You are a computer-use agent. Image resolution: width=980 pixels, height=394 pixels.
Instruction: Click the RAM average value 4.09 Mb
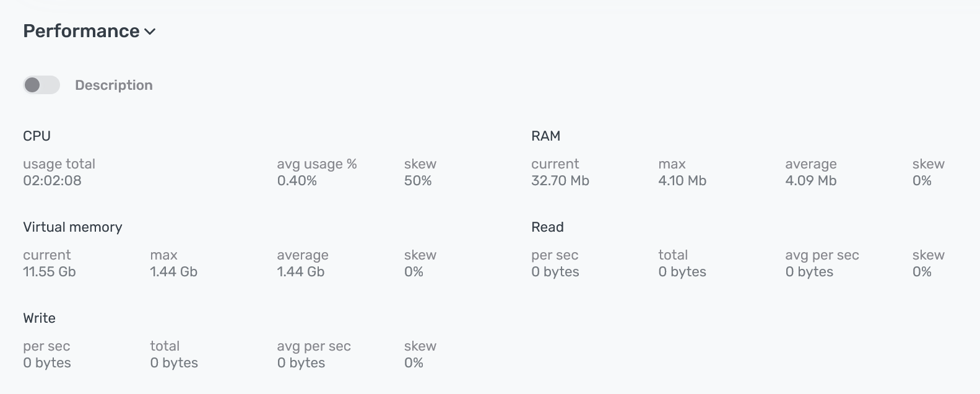click(x=810, y=180)
